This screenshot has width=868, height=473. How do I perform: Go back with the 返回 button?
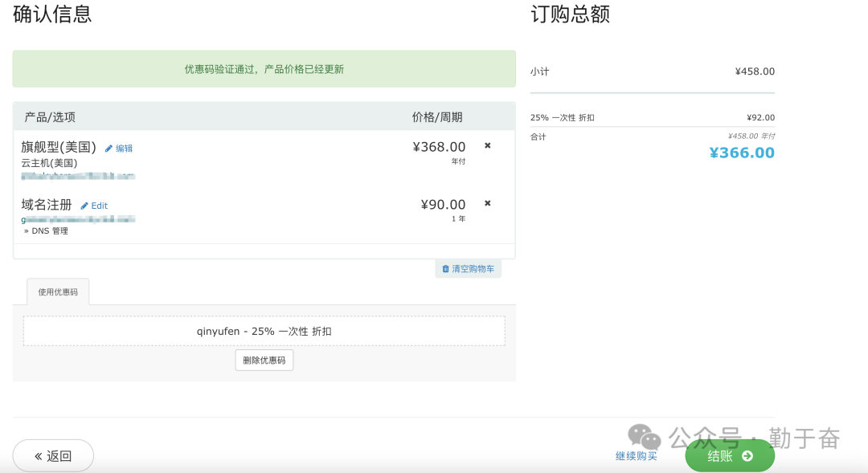pos(53,456)
